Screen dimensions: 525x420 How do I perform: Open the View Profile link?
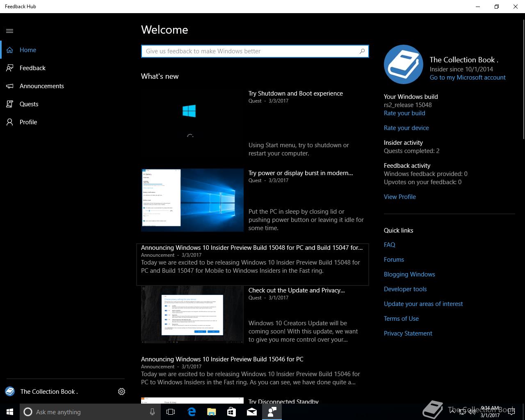400,197
